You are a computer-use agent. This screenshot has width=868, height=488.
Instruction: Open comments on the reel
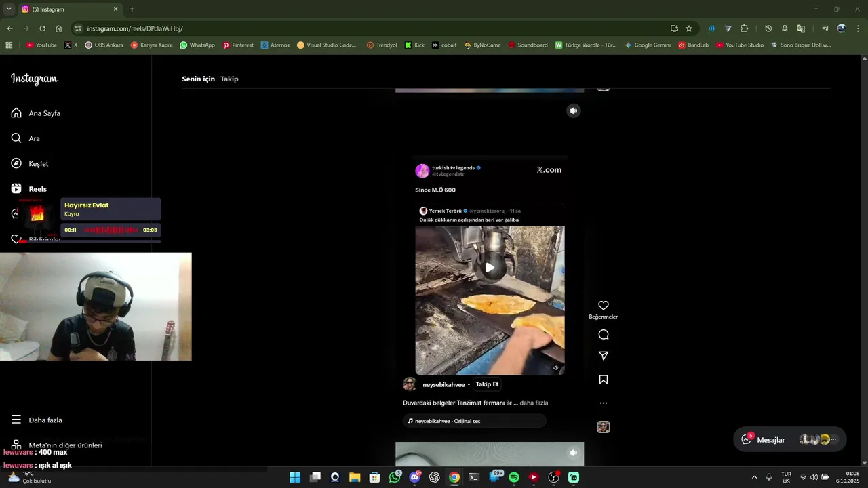click(604, 335)
